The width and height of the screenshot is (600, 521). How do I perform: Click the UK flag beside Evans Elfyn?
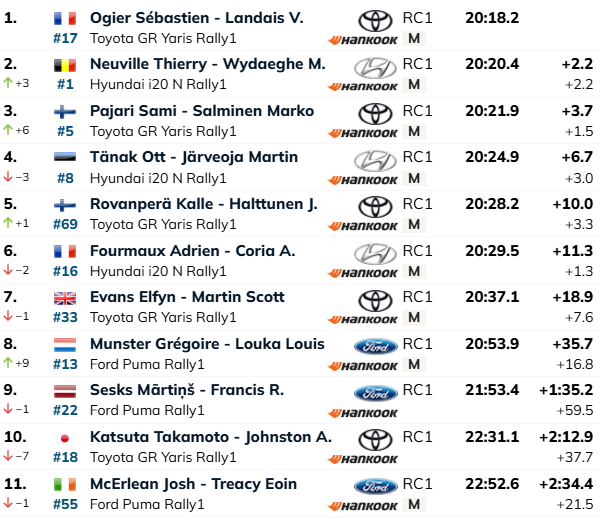(65, 298)
